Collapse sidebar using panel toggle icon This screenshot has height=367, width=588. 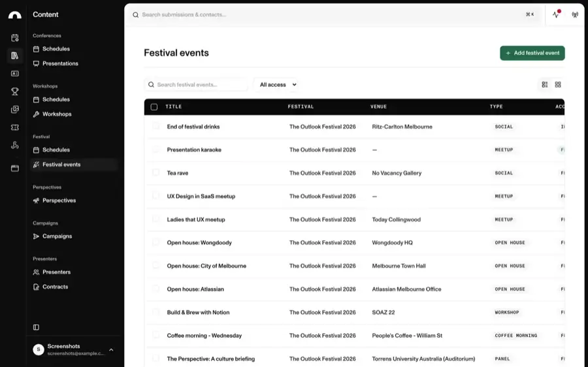click(36, 327)
